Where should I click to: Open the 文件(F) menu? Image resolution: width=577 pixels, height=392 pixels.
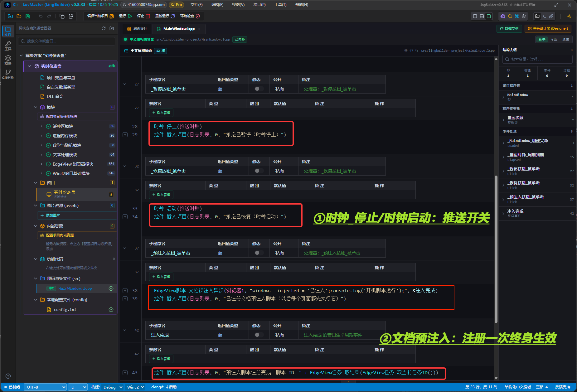196,5
